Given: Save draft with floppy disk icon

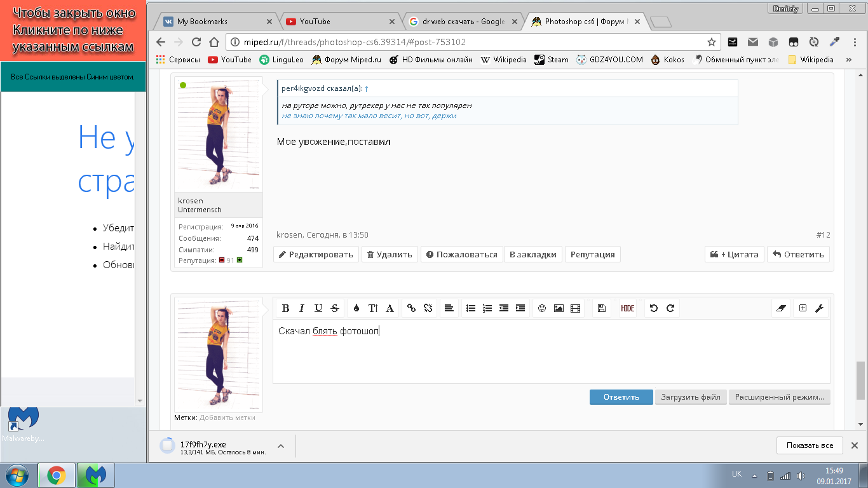Looking at the screenshot, I should pos(602,308).
